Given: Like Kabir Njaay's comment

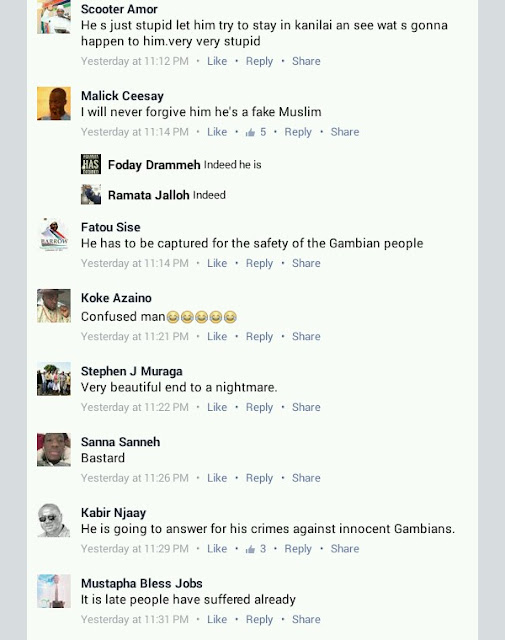Looking at the screenshot, I should [217, 549].
